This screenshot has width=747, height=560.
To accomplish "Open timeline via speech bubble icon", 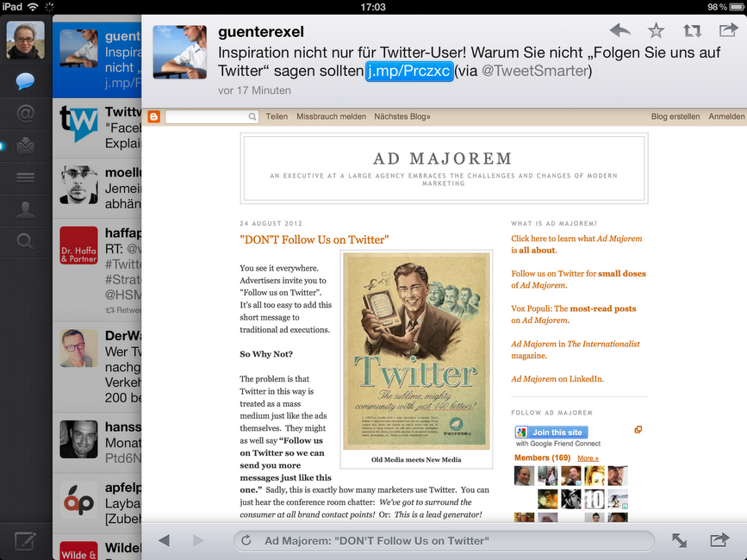I will [x=25, y=82].
